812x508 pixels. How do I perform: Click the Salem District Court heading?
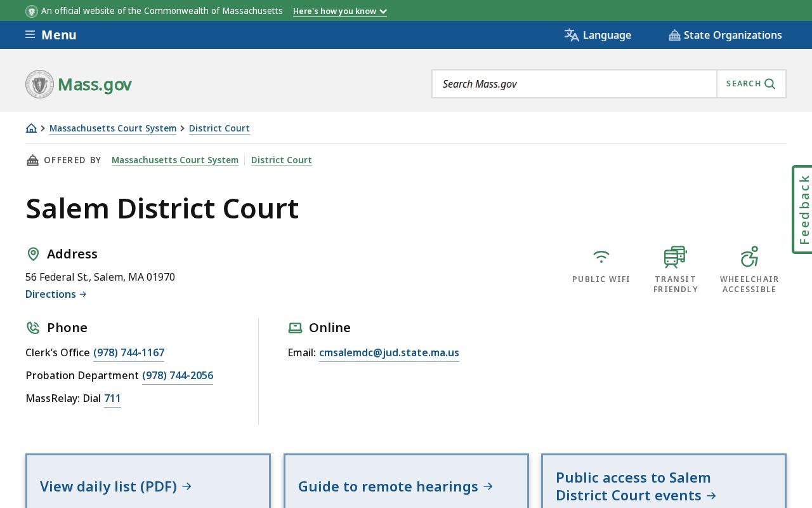(x=162, y=208)
